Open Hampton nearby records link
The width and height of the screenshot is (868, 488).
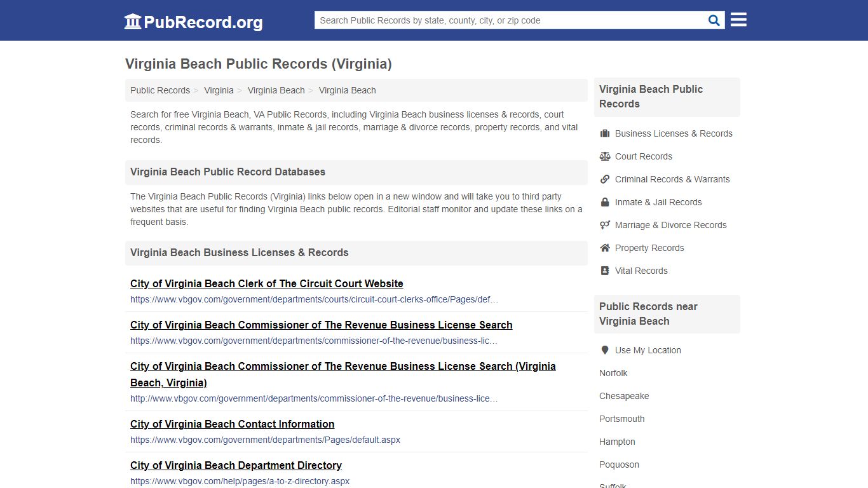point(617,442)
